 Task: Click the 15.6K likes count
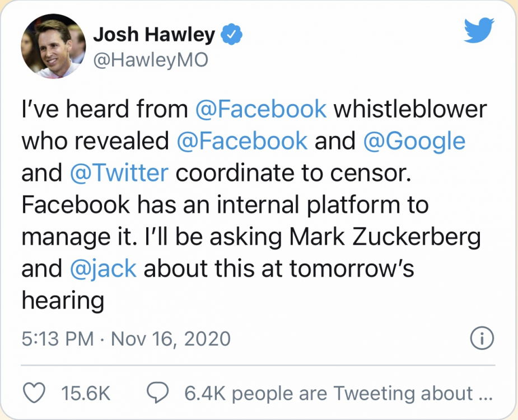tap(85, 393)
